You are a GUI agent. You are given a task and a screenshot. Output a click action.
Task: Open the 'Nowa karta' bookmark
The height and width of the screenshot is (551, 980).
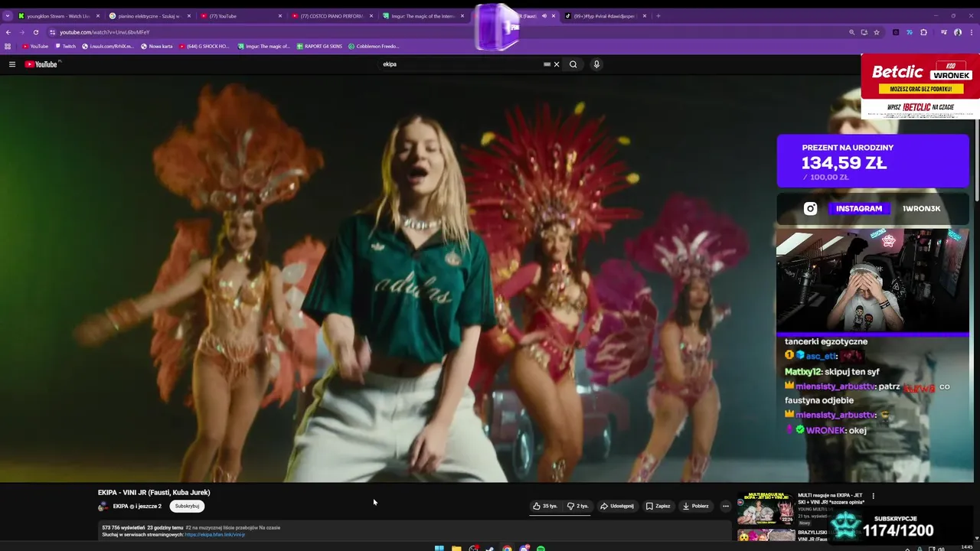click(x=157, y=46)
